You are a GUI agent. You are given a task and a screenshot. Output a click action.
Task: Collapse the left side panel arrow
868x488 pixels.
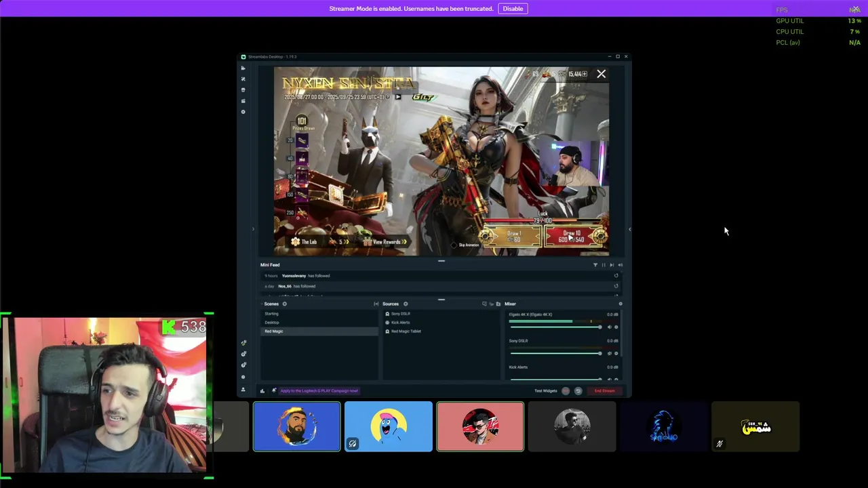pyautogui.click(x=253, y=229)
